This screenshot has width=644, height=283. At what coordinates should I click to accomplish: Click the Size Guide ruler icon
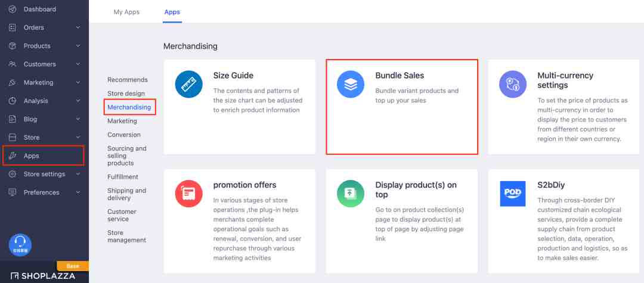coord(188,84)
